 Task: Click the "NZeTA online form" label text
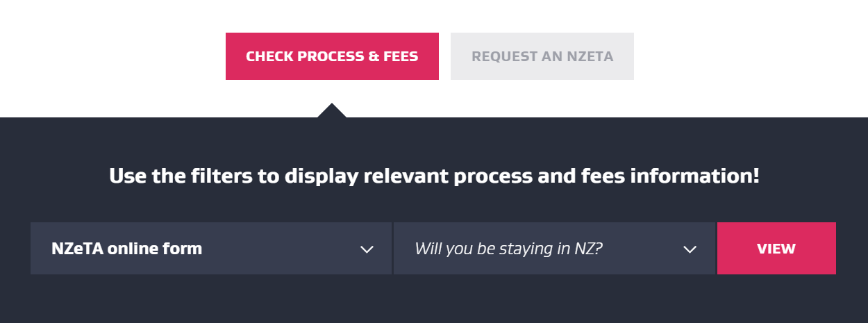[126, 249]
